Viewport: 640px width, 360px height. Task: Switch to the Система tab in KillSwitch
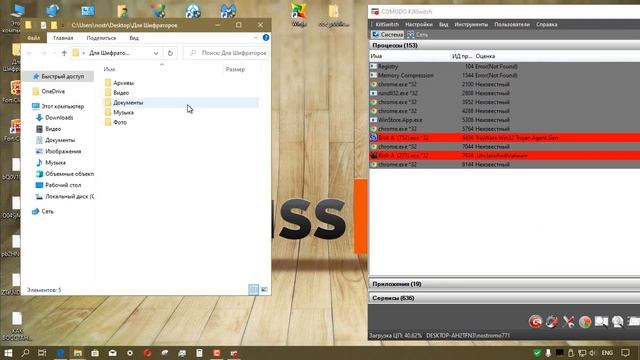[x=387, y=35]
